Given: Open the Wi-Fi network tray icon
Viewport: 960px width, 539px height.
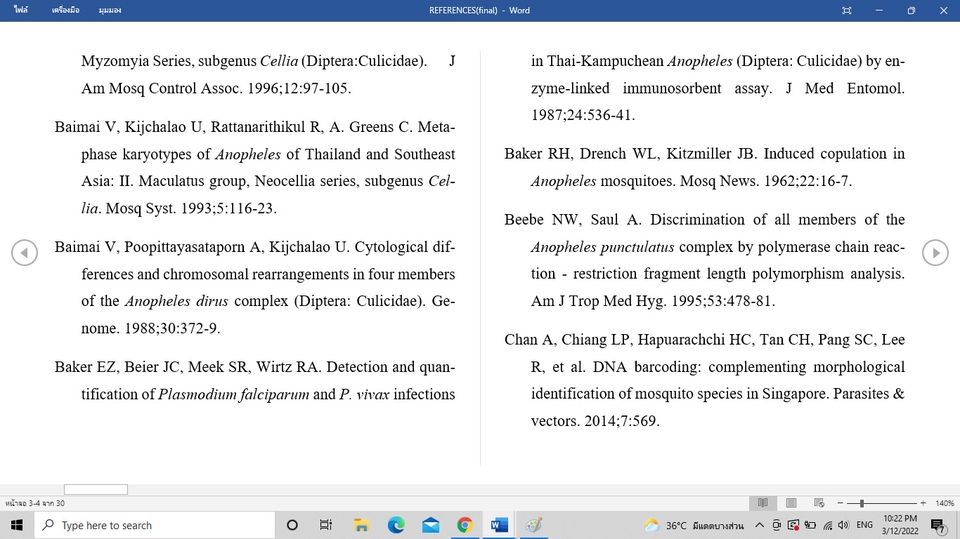Looking at the screenshot, I should coord(828,525).
